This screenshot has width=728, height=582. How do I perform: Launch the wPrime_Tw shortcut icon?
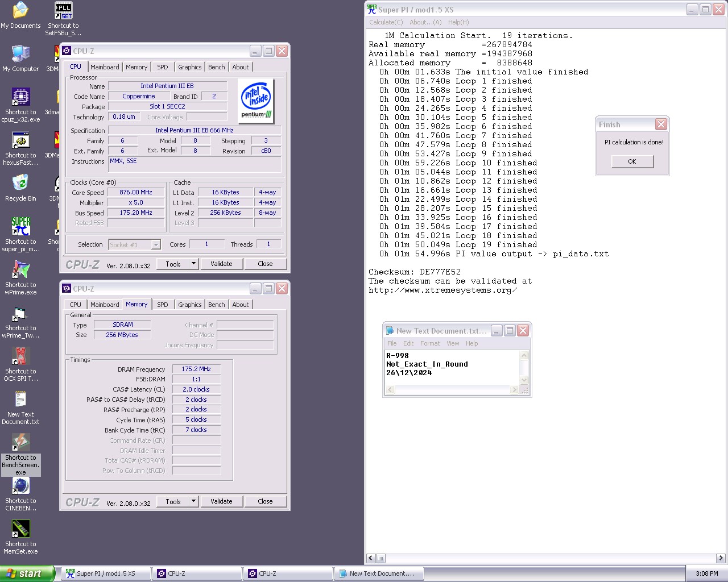pos(20,322)
